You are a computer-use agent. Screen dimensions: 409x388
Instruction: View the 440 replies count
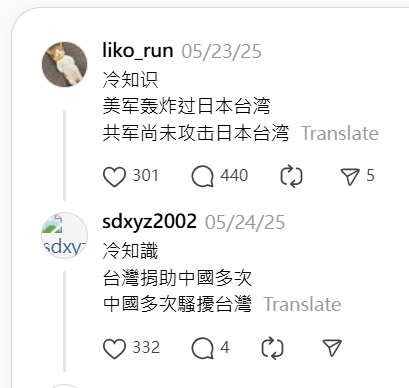(x=234, y=176)
